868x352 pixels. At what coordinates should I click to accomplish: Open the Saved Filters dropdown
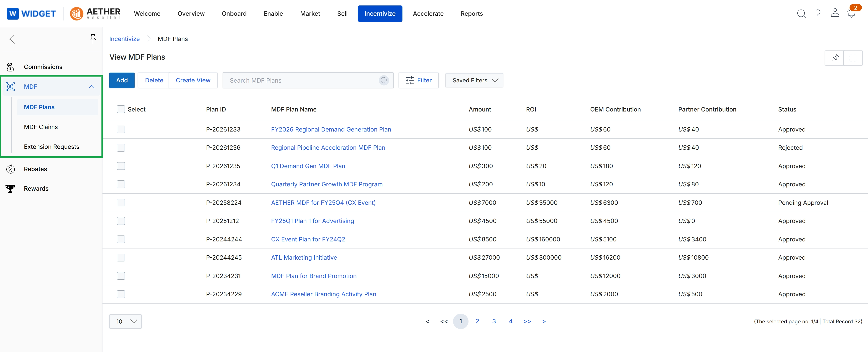click(474, 80)
